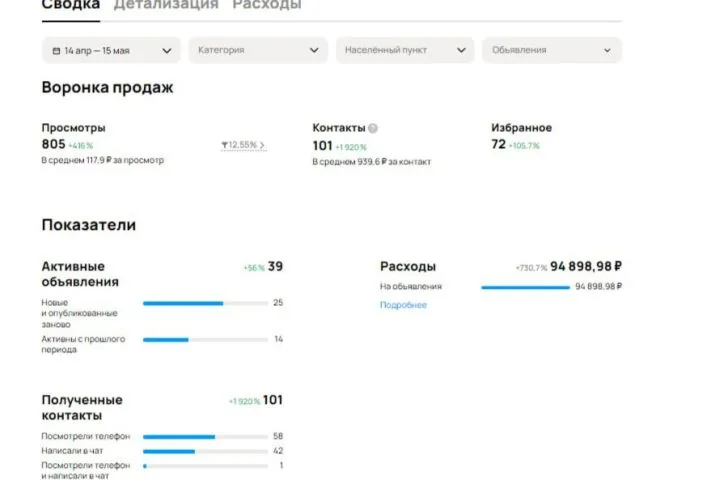The width and height of the screenshot is (720, 480).
Task: Click the +416% change for Просмотры
Action: [x=80, y=146]
